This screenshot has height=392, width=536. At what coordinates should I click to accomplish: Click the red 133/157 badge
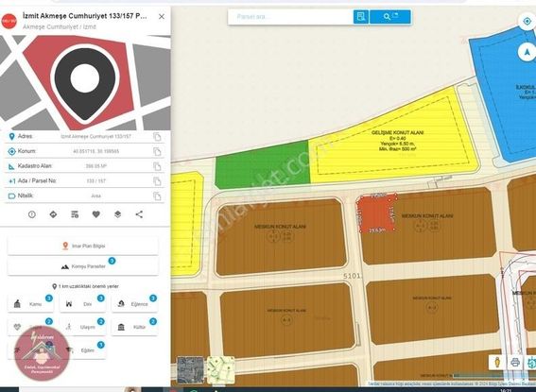tap(9, 21)
